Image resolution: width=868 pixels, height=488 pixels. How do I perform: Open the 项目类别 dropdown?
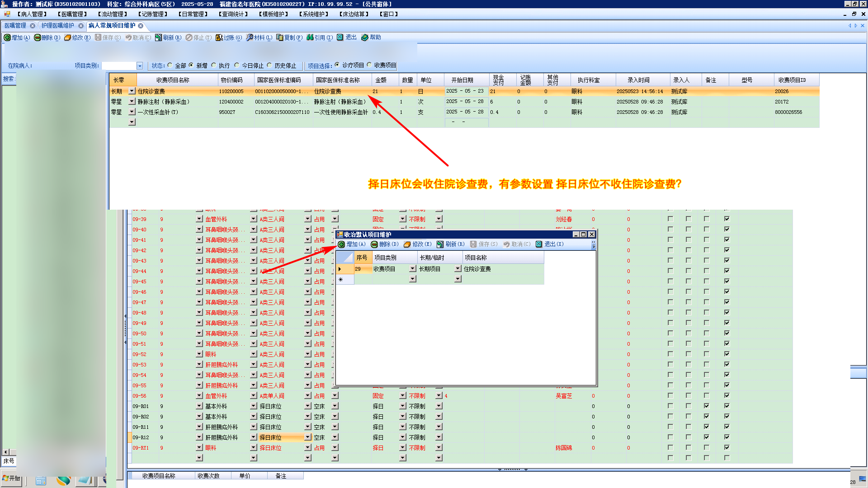pyautogui.click(x=140, y=66)
